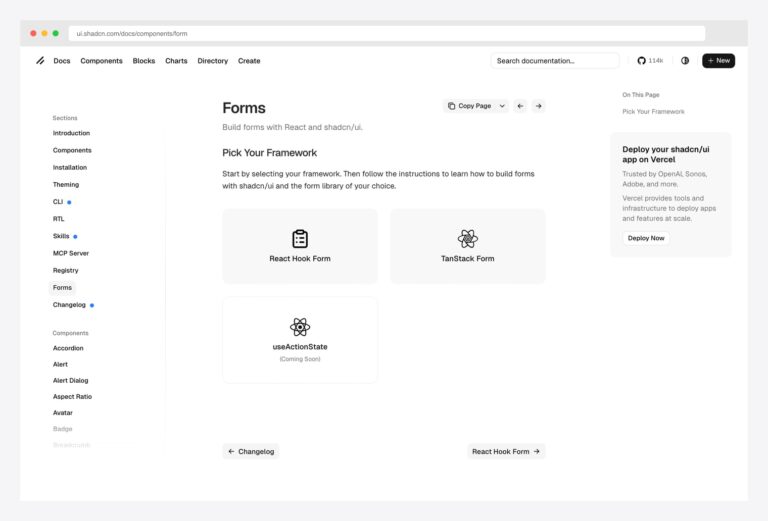This screenshot has height=521, width=768.
Task: Open Alert Dialog component page
Action: 71,380
